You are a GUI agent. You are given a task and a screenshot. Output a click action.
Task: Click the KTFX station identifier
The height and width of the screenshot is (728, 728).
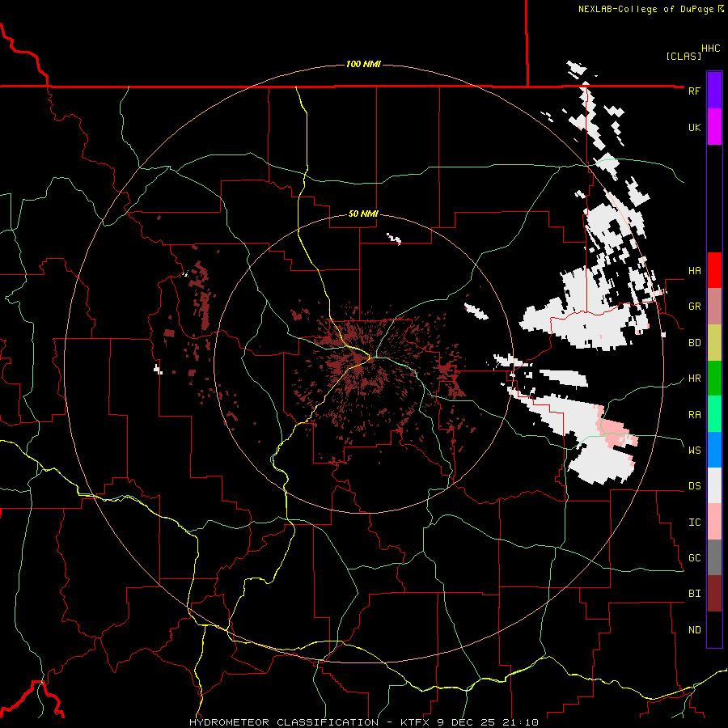417,722
